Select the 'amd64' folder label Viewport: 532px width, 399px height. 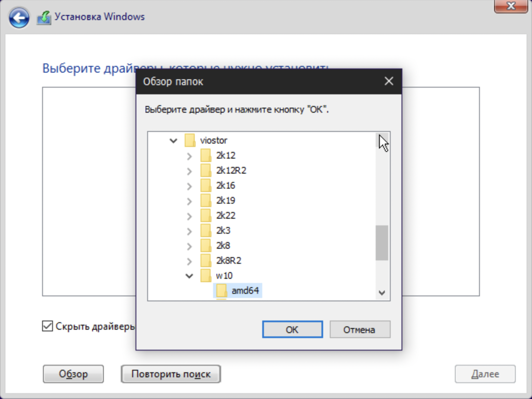(x=245, y=290)
